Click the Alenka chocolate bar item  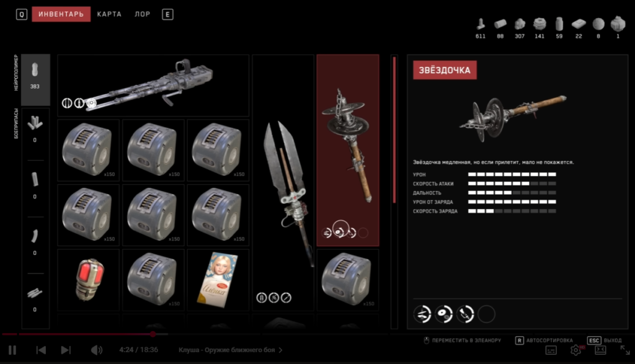tap(218, 280)
